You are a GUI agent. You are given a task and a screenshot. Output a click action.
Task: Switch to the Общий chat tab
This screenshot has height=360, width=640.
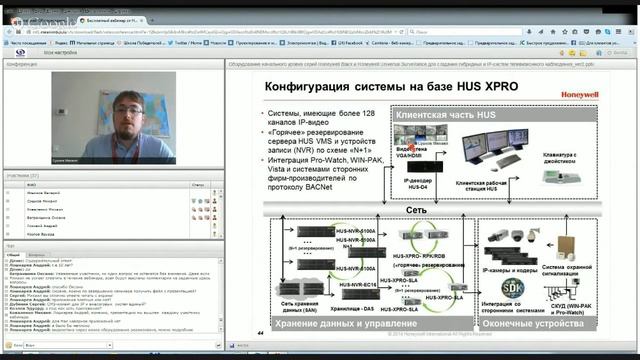[x=13, y=255]
